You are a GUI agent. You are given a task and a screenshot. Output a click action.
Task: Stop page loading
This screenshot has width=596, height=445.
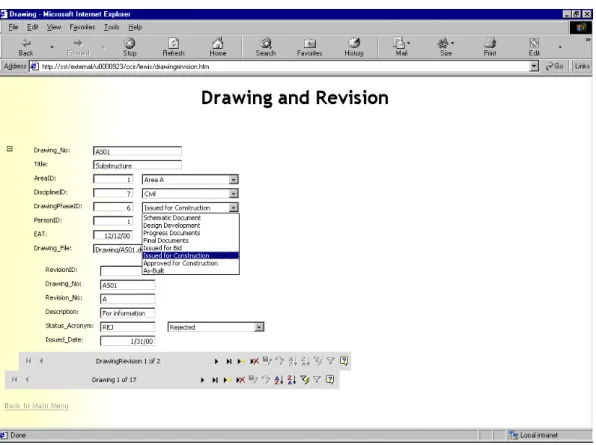[x=130, y=48]
